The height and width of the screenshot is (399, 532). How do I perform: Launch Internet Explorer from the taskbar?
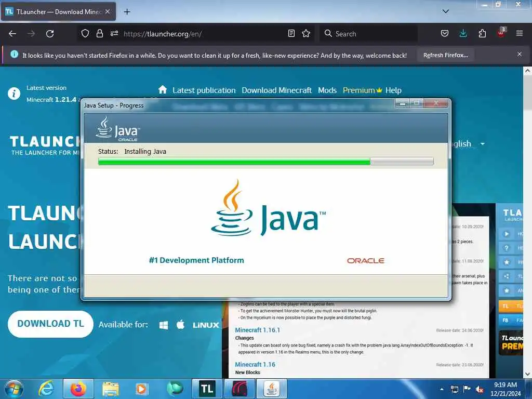tap(46, 389)
